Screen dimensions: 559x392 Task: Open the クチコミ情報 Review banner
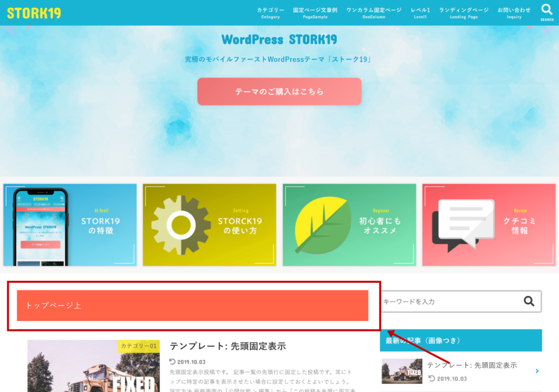tap(489, 225)
